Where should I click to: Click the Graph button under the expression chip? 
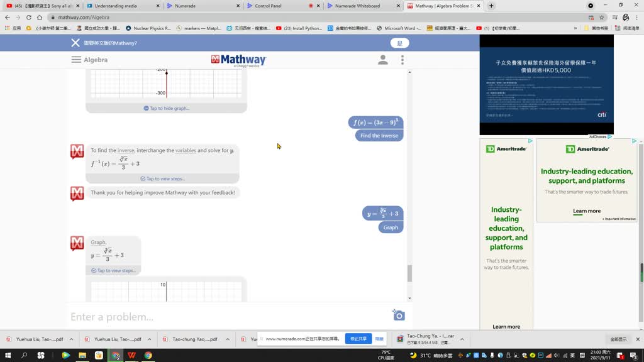click(390, 228)
